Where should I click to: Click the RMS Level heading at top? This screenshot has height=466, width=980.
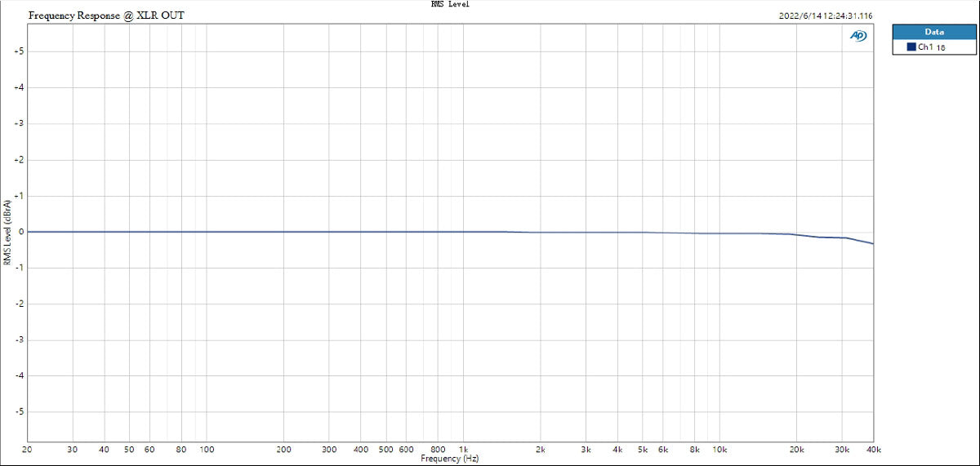(x=450, y=4)
